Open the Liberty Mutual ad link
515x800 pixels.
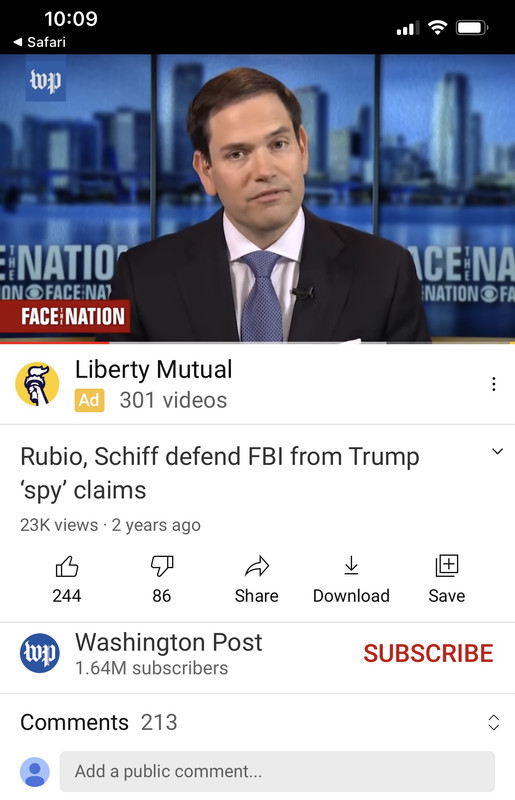154,369
